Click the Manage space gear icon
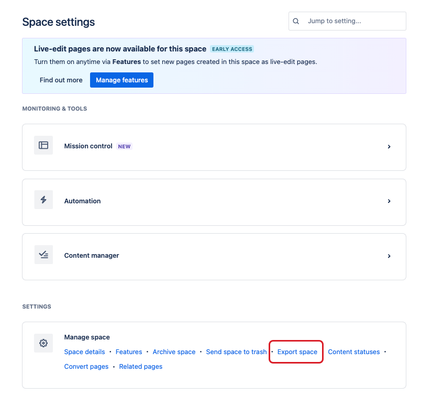The width and height of the screenshot is (432, 393). [x=43, y=343]
